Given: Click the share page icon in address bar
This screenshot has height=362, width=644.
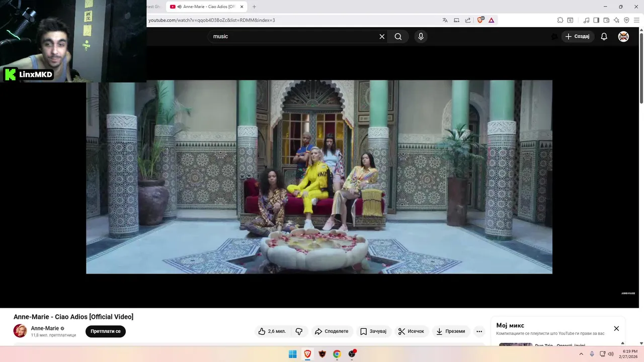Looking at the screenshot, I should pyautogui.click(x=468, y=20).
